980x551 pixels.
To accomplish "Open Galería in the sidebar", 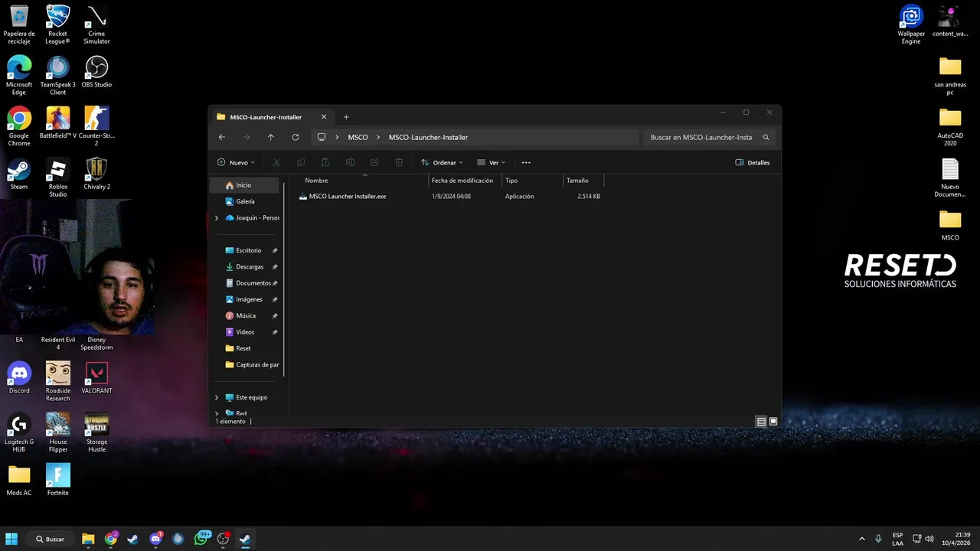I will tap(247, 201).
